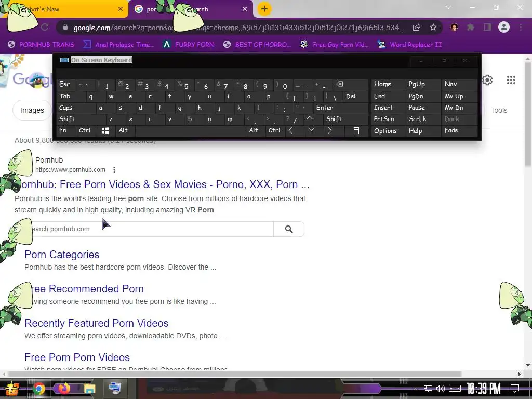Open the Tools search options
Viewport: 532px width, 399px height.
coord(499,110)
